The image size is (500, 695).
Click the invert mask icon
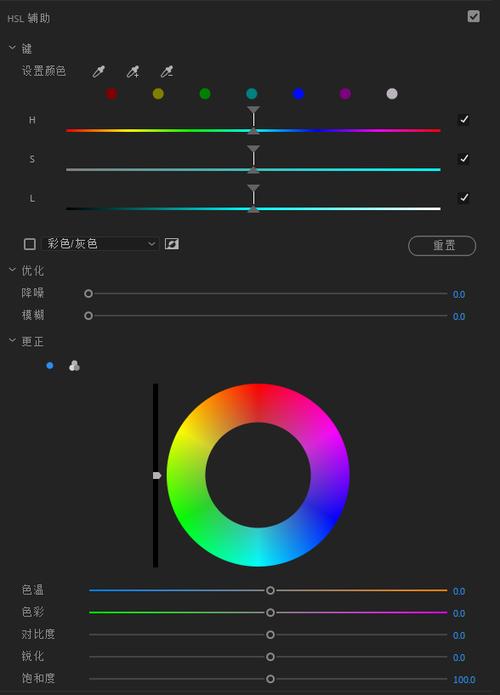(x=172, y=243)
